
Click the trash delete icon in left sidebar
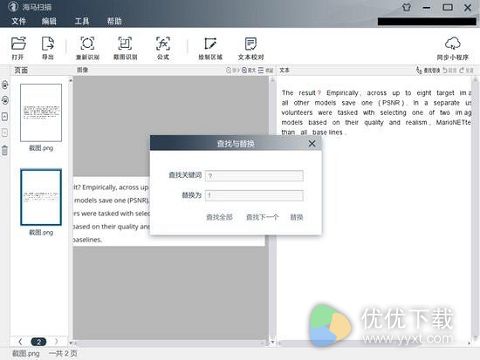[x=5, y=150]
